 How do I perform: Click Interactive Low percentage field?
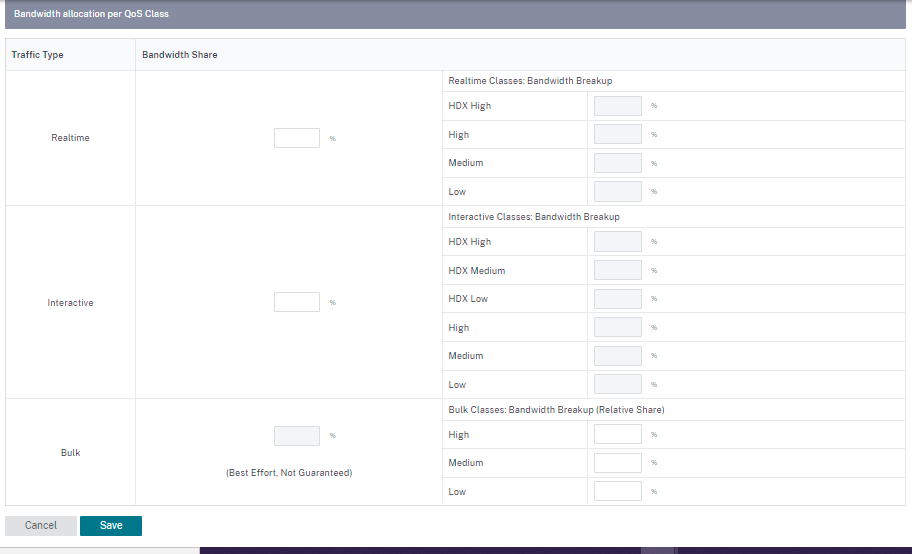coord(618,384)
